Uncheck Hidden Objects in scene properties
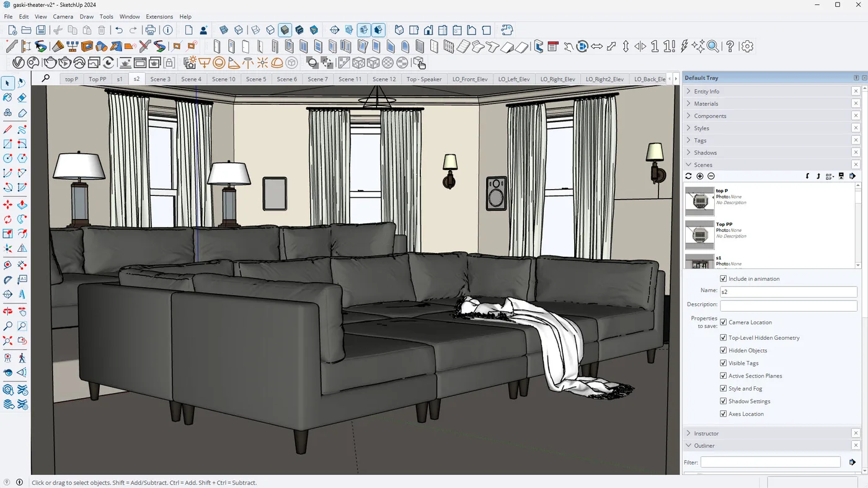868x488 pixels. point(723,350)
